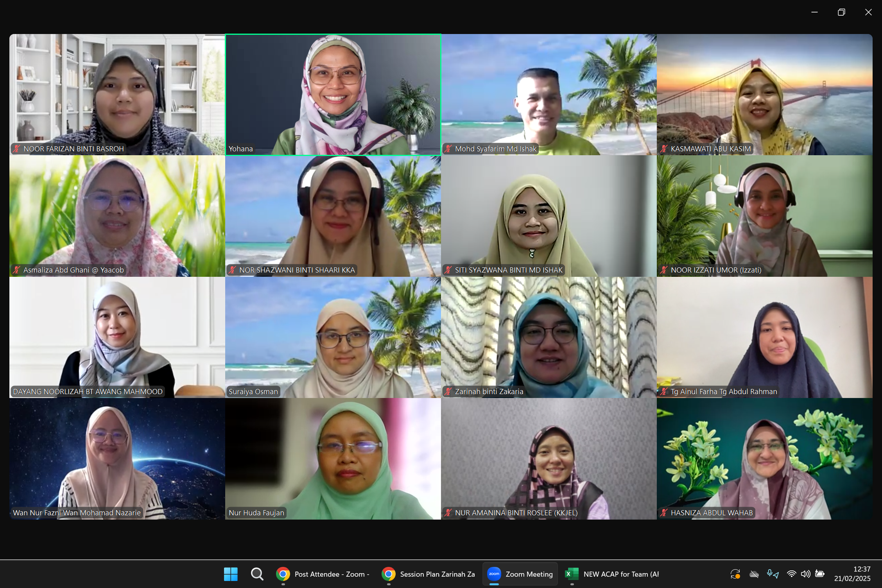Click name label 'NUR AMANINA BINTI ROSLEE (KKJEL)'

pos(516,513)
